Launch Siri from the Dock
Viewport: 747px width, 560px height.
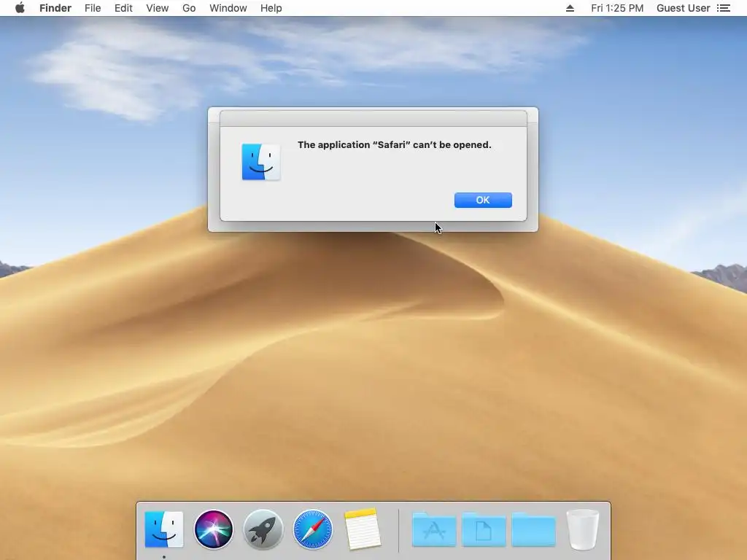coord(214,529)
